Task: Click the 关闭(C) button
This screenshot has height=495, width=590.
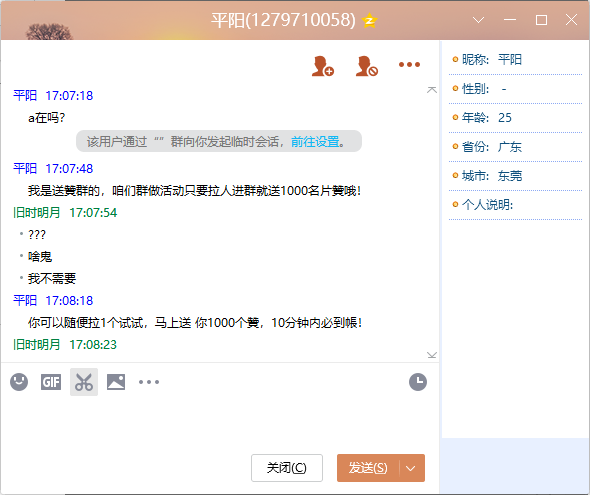Action: point(287,468)
